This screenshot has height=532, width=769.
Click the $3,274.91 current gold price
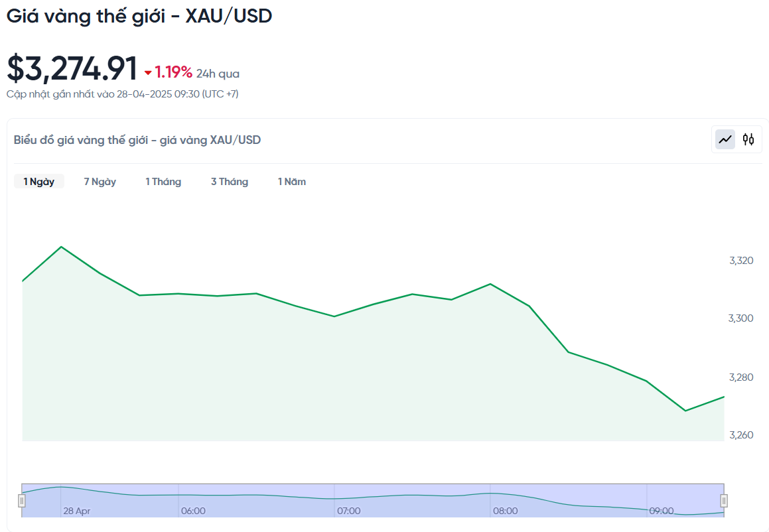72,69
